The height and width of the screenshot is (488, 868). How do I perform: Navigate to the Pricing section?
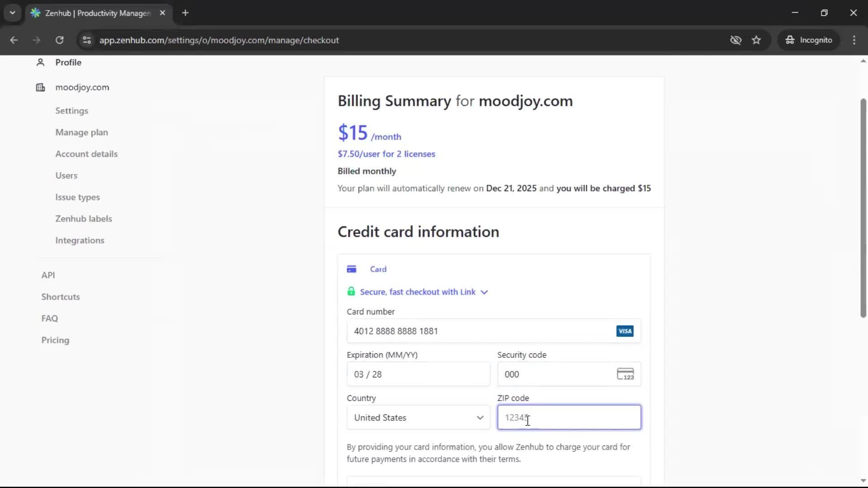pos(55,340)
